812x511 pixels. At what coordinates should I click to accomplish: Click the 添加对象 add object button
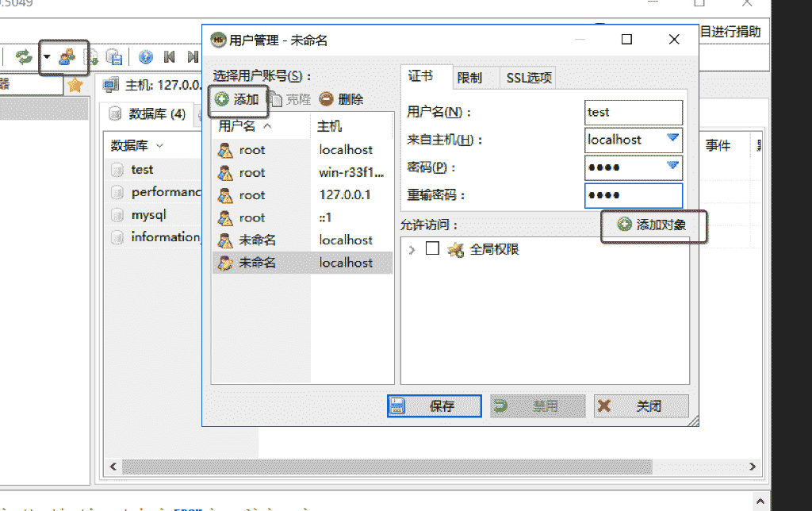click(652, 225)
